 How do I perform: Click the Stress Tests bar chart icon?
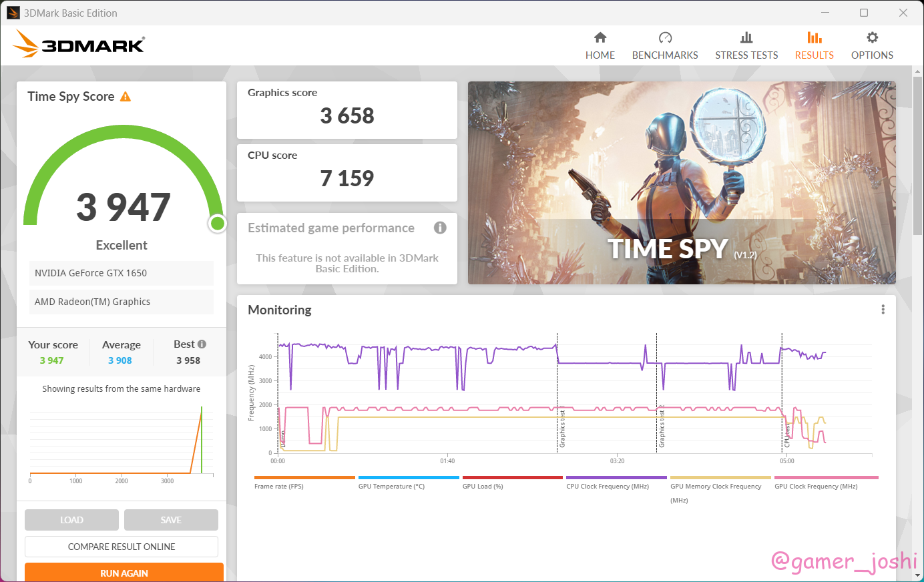746,37
